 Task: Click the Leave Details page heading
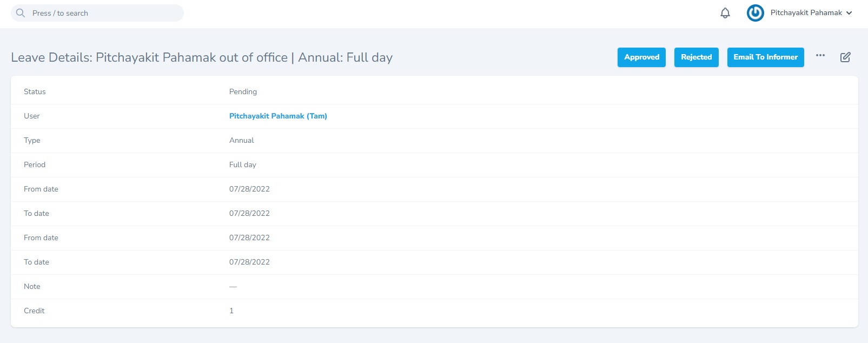202,57
